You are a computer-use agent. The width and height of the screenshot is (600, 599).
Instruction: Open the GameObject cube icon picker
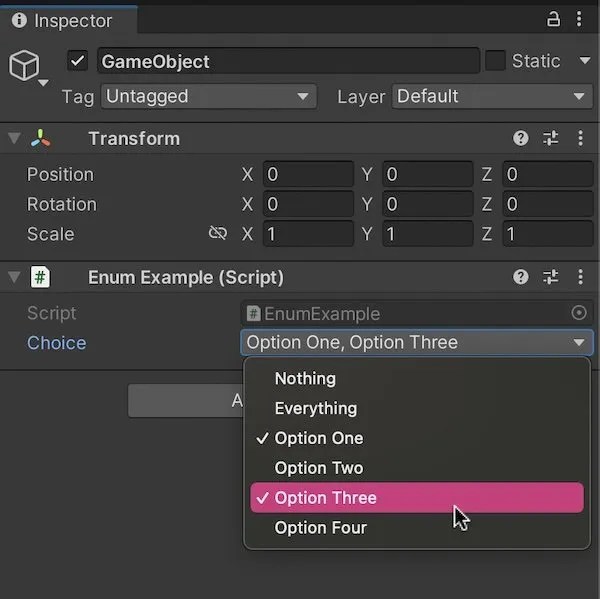pos(27,67)
